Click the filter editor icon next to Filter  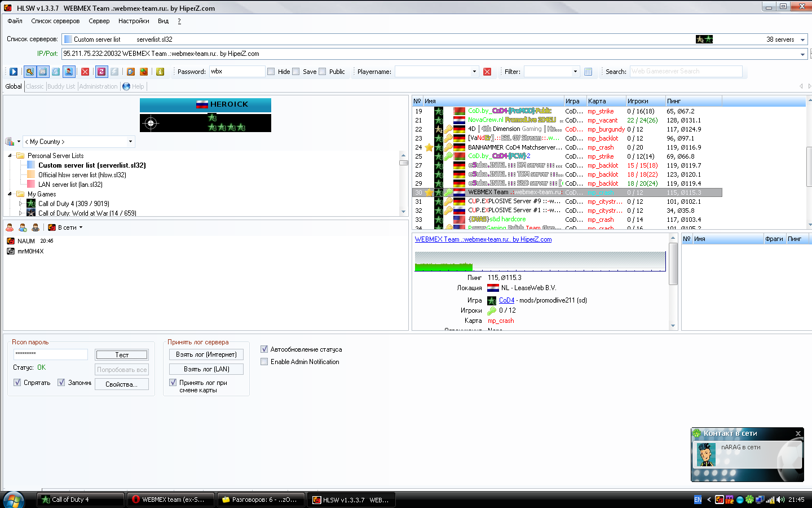(x=588, y=72)
